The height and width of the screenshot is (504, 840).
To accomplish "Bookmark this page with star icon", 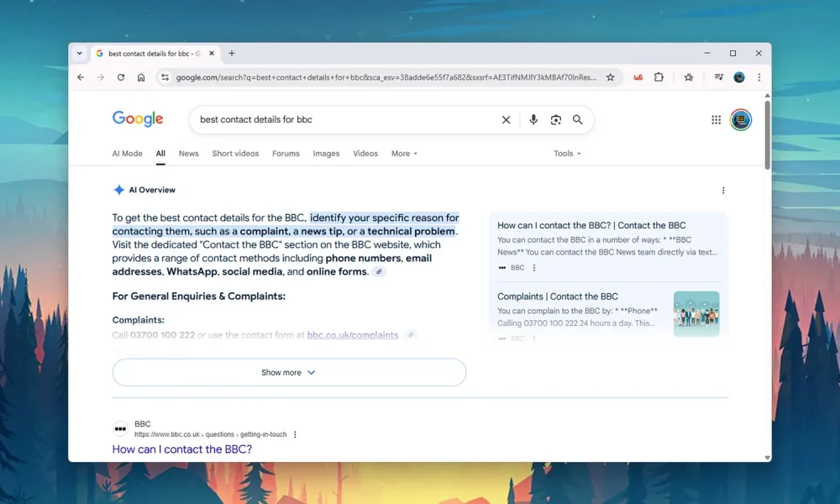I will pyautogui.click(x=611, y=77).
